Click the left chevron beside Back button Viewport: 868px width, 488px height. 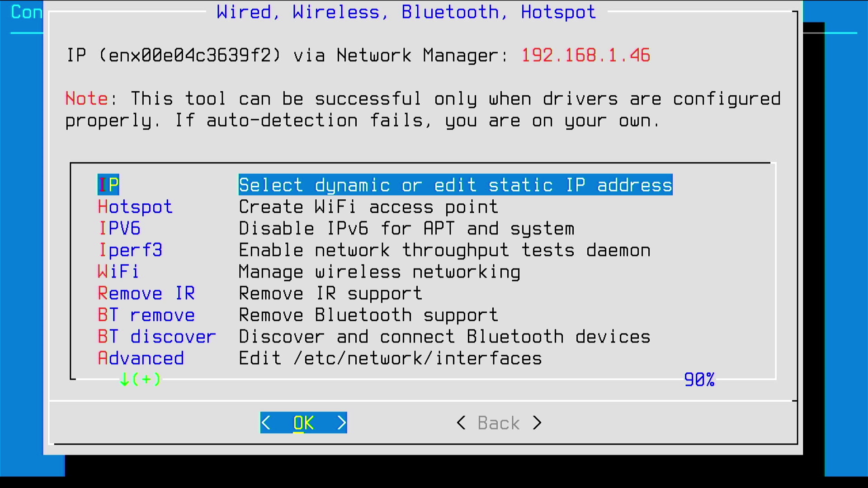(462, 422)
